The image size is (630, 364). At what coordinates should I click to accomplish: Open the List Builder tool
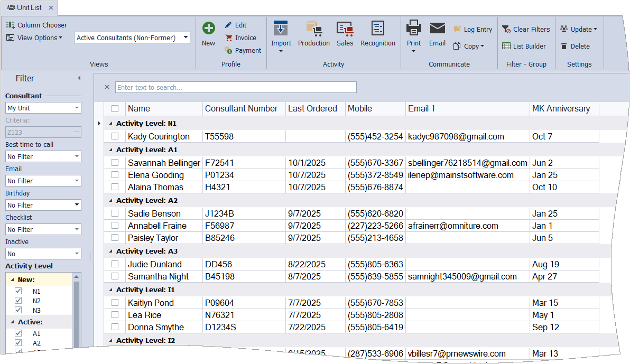click(x=524, y=46)
